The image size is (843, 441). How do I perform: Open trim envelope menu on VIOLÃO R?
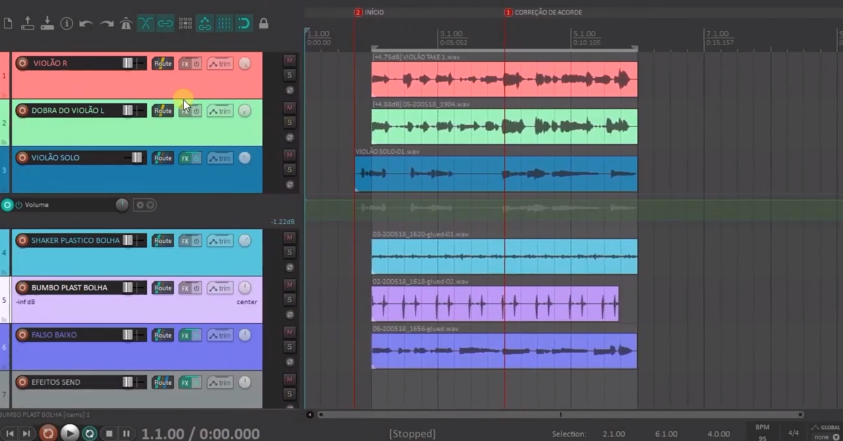click(x=220, y=64)
